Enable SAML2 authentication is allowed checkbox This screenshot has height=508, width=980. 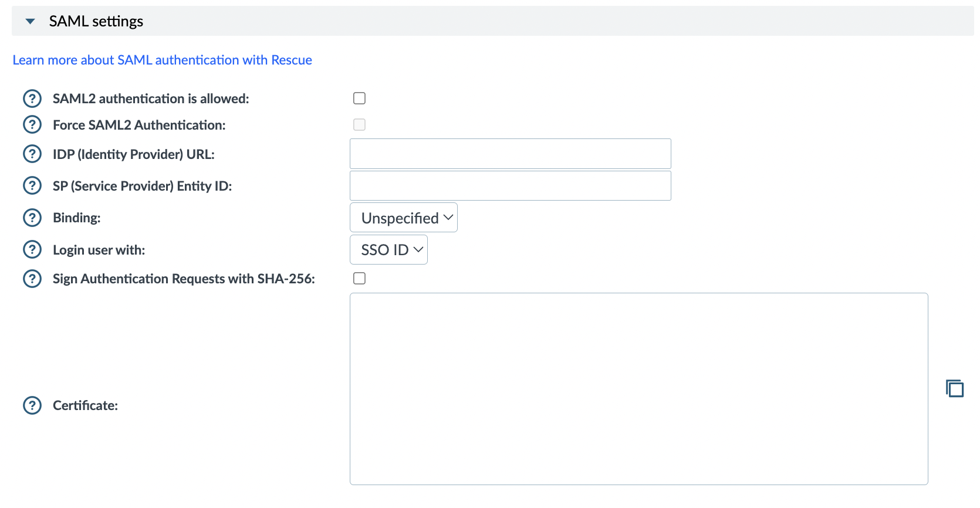pos(360,99)
